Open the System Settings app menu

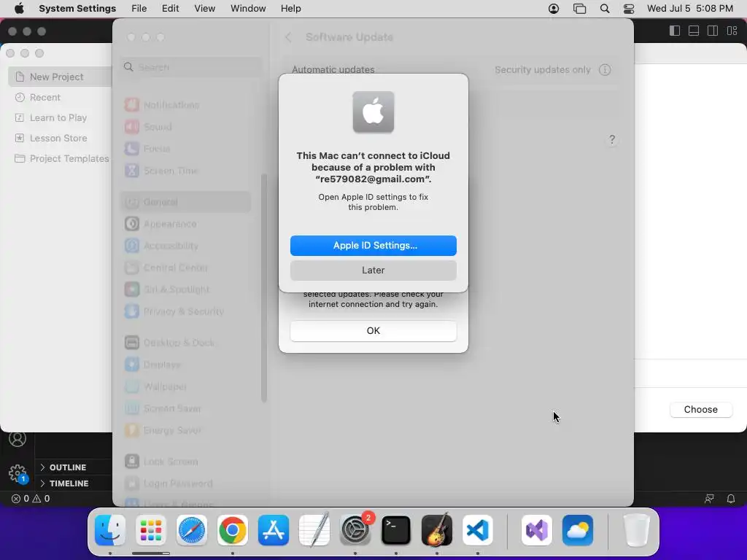[77, 9]
